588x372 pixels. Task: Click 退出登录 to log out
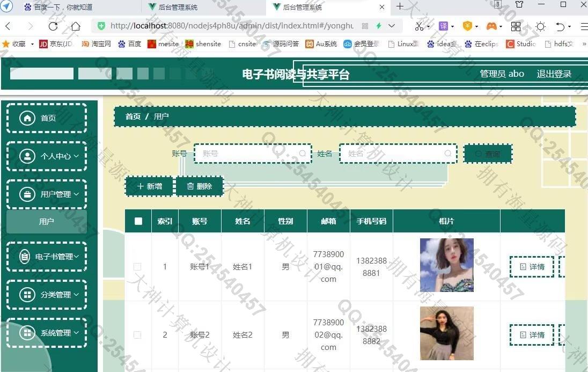click(x=554, y=74)
